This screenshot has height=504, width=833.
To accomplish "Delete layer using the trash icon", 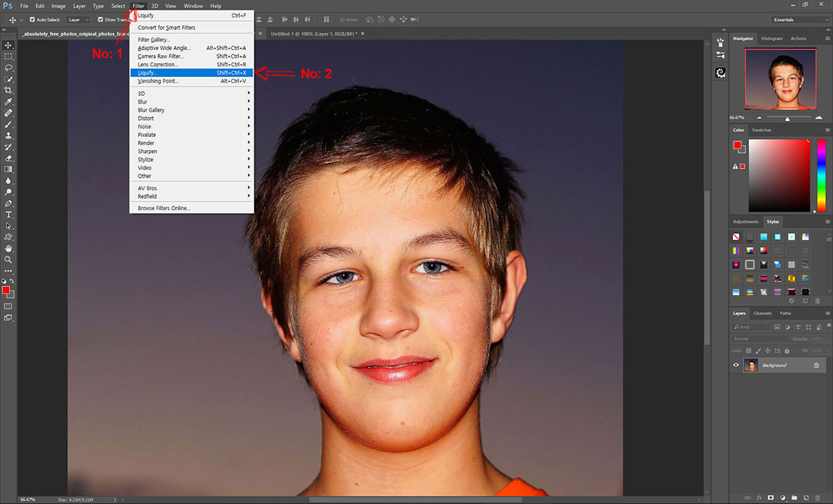I will coord(818,497).
